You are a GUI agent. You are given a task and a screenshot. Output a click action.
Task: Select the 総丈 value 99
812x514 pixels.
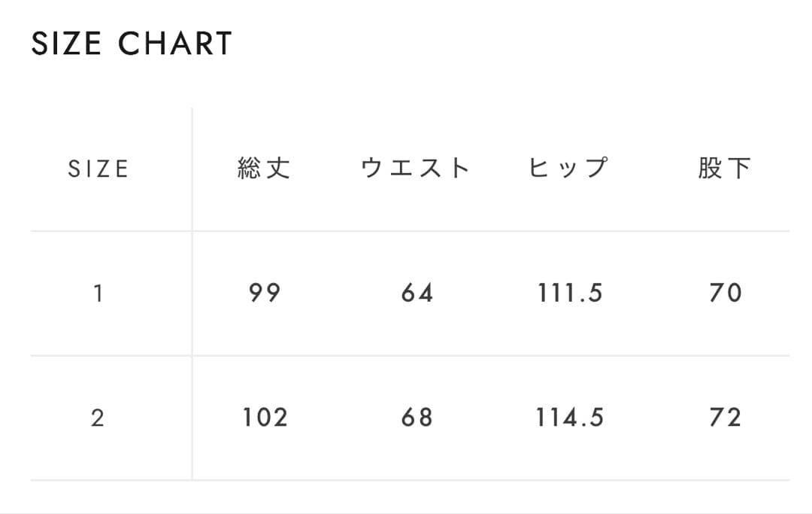click(265, 293)
